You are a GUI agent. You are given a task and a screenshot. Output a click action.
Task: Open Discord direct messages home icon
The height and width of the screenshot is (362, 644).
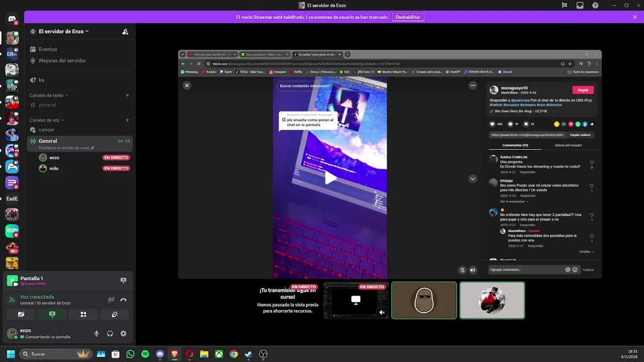click(x=12, y=19)
